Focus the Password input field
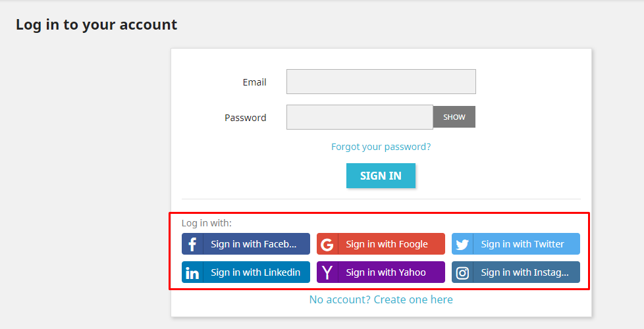 tap(360, 117)
